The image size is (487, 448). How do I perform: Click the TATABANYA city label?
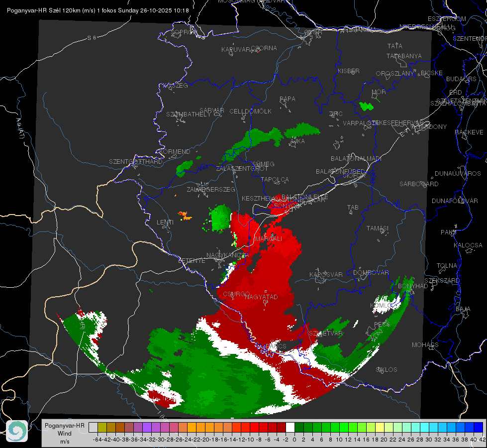coord(404,56)
